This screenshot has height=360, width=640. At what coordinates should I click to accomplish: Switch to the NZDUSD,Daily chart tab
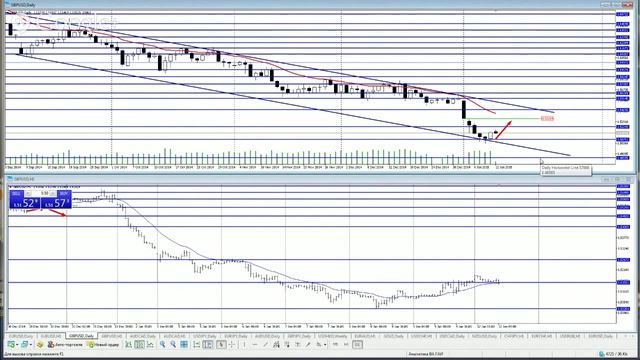(x=484, y=336)
